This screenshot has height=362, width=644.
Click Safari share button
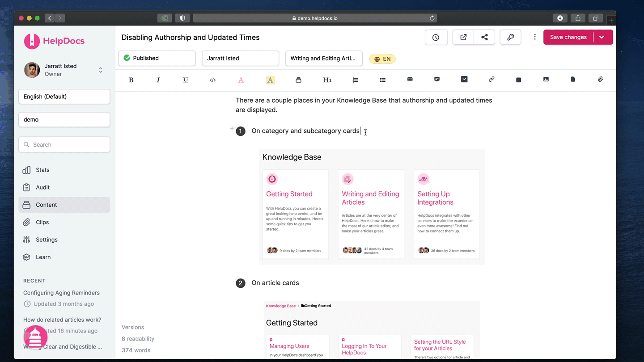(x=578, y=18)
